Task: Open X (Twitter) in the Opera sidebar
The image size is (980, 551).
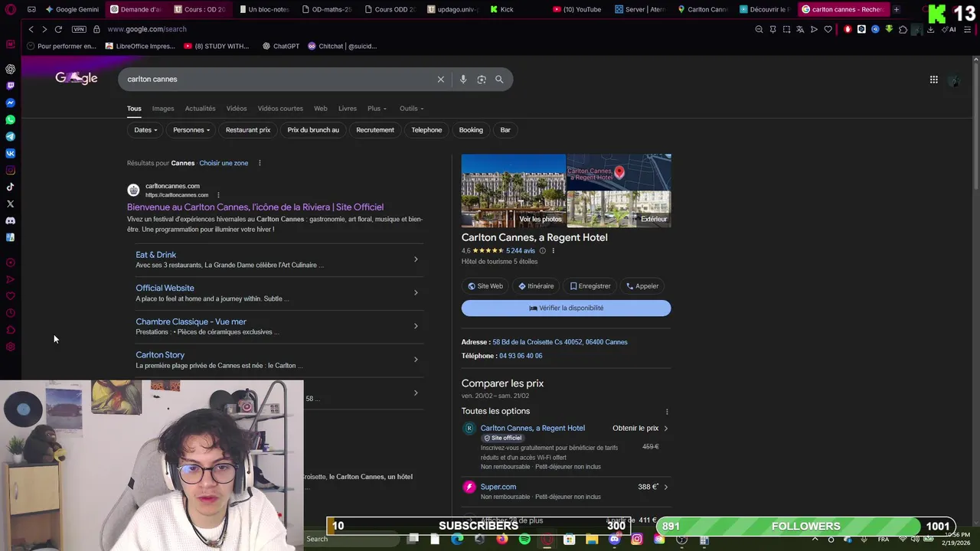Action: click(x=10, y=204)
